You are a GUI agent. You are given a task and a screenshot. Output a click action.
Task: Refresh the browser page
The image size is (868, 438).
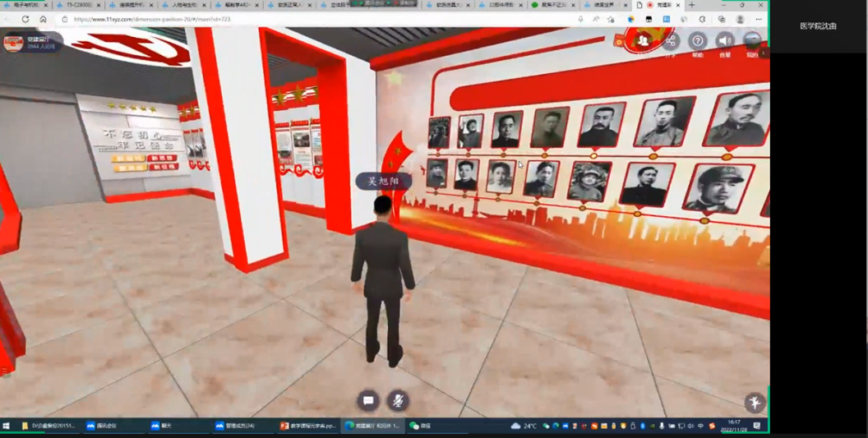tap(25, 19)
